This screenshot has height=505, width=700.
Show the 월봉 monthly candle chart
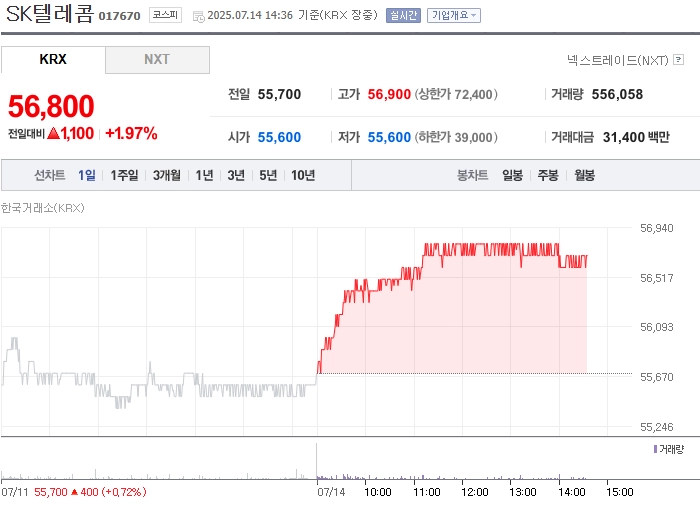click(x=584, y=175)
